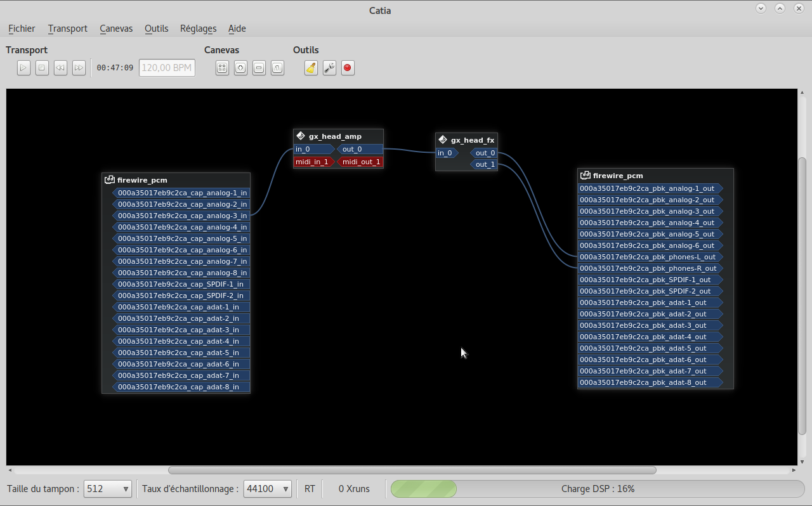Zoom out of the canvas
This screenshot has height=506, width=812.
[259, 68]
